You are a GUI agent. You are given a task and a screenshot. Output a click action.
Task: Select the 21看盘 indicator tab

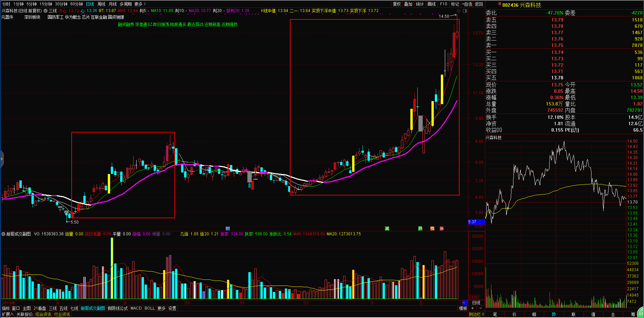click(40, 308)
